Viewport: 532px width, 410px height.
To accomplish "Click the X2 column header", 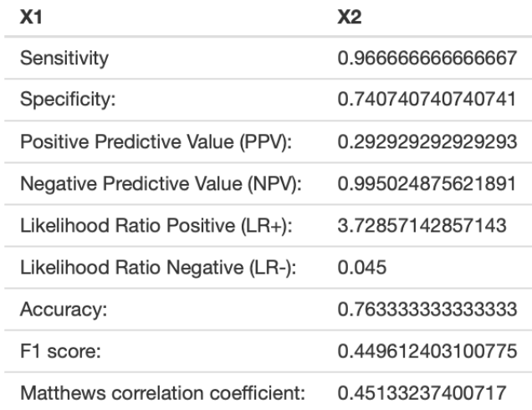I will click(348, 18).
